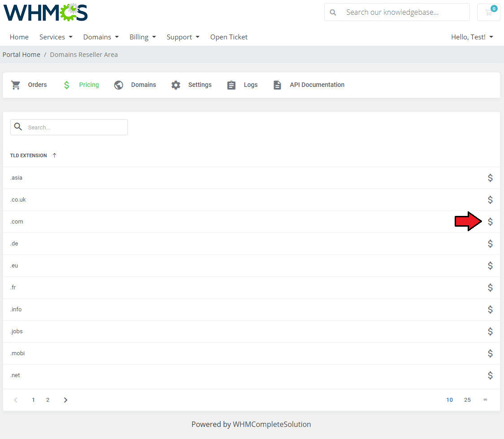Open pricing for the .net TLD
504x439 pixels.
tap(490, 375)
